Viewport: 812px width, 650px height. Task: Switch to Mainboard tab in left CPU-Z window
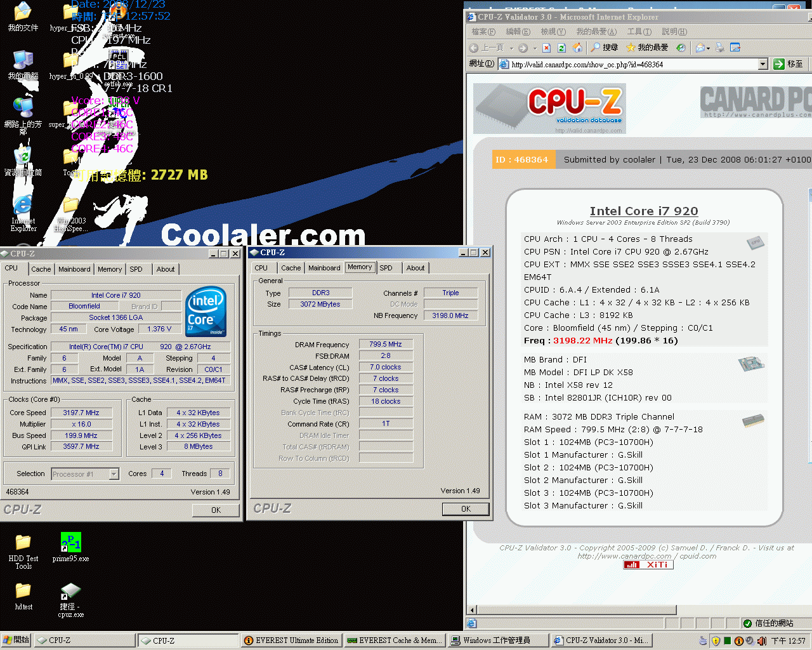(x=74, y=269)
